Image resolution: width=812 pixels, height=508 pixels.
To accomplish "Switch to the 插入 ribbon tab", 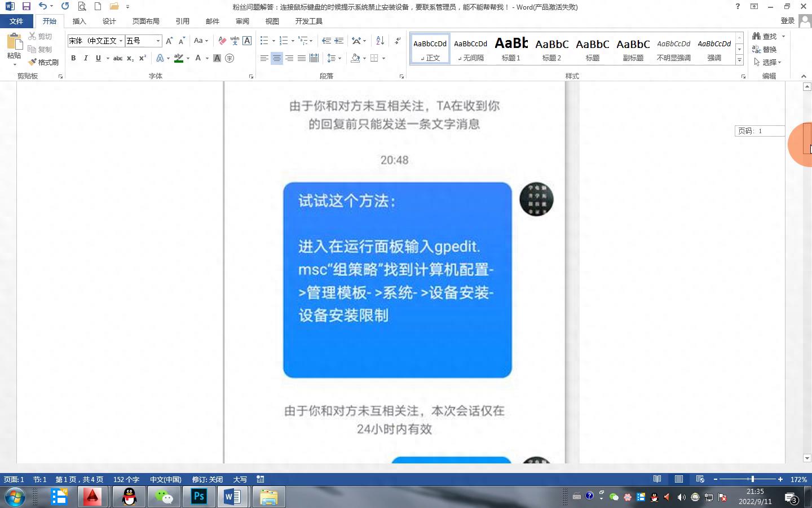I will pyautogui.click(x=78, y=21).
